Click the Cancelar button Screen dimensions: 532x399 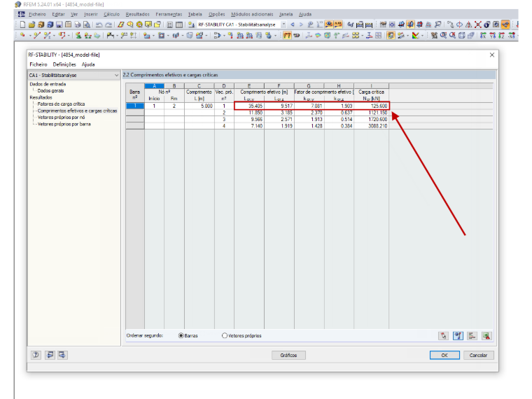point(478,355)
